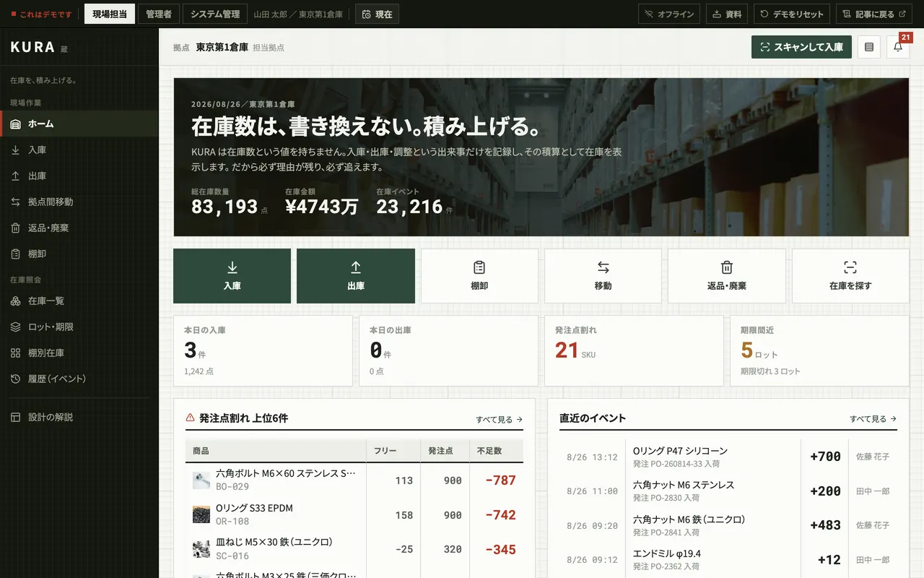This screenshot has height=578, width=924.
Task: Click the 在庫を探す scan tile
Action: click(x=850, y=276)
